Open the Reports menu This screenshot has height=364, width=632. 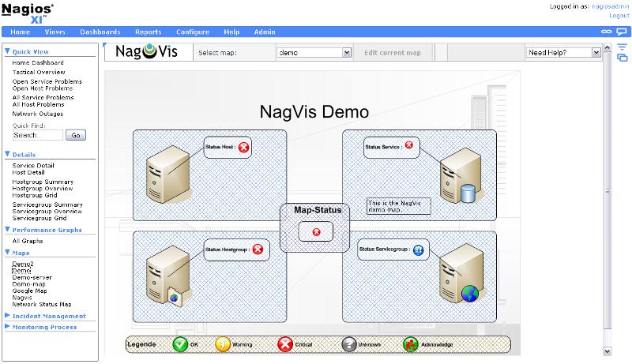click(149, 32)
